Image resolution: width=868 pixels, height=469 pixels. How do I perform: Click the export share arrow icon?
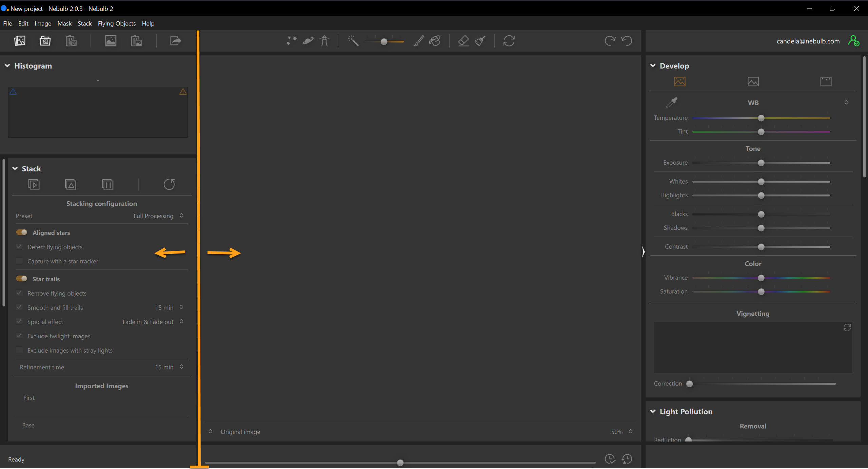coord(175,41)
